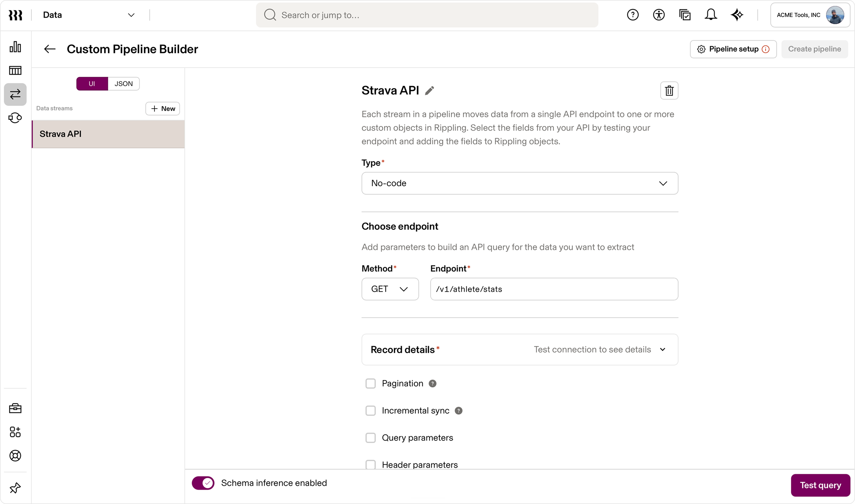Toggle Schema inference enabled switch

(203, 483)
